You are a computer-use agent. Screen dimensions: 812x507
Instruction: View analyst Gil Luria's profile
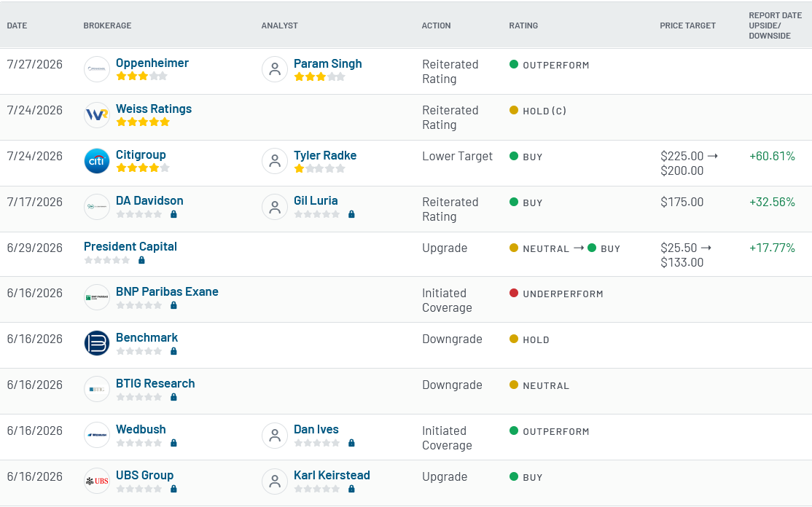[x=316, y=201]
